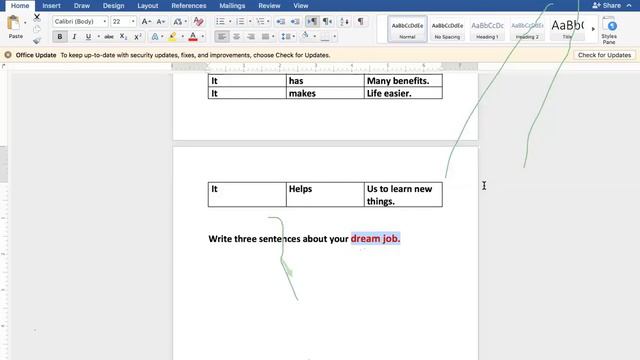This screenshot has width=640, height=360.
Task: Apply strikethrough formatting
Action: coord(109,37)
